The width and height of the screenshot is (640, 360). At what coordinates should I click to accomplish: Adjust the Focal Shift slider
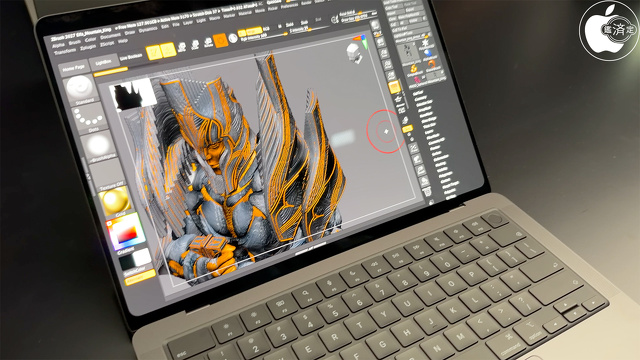(357, 13)
